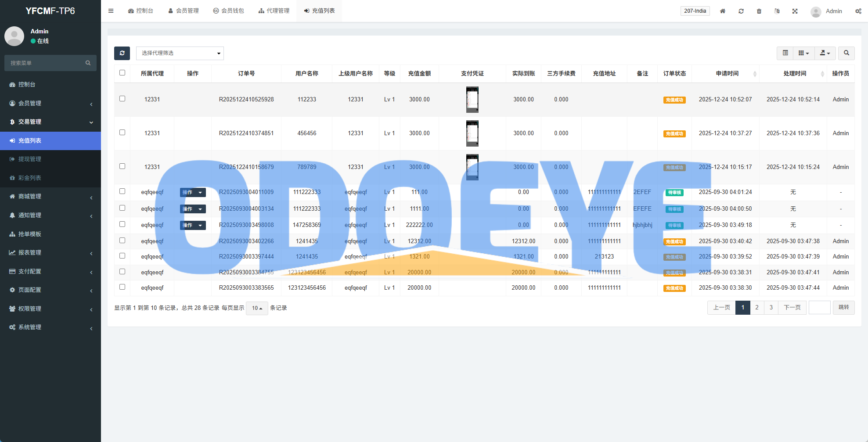Toggle fullscreen with the expand arrows icon

[x=795, y=11]
